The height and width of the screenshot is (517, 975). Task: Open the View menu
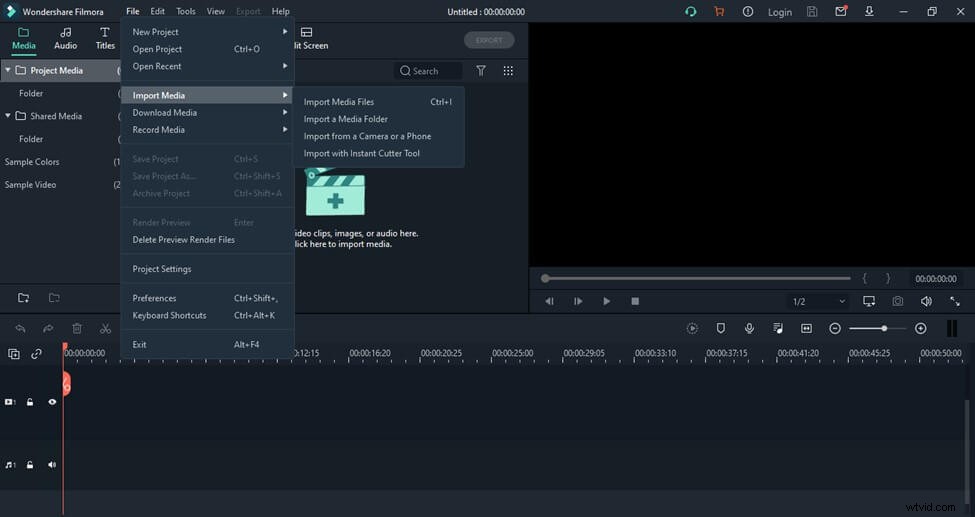(x=216, y=11)
